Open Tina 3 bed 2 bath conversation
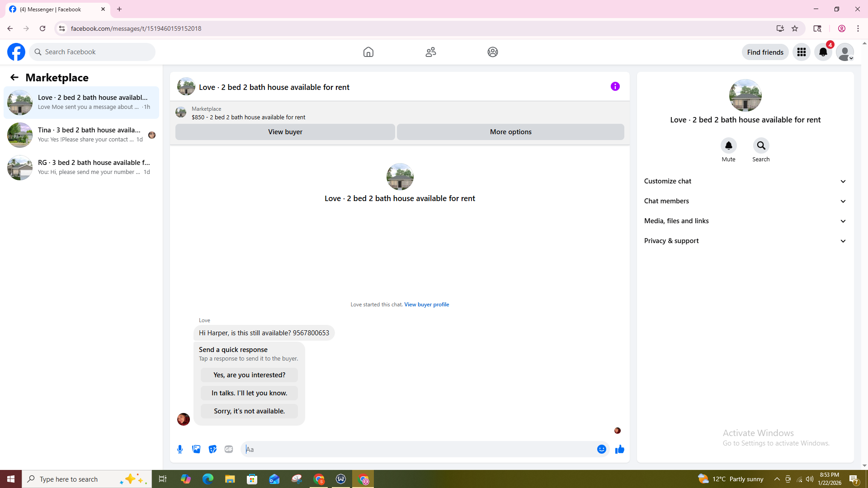This screenshot has width=868, height=488. [x=81, y=135]
